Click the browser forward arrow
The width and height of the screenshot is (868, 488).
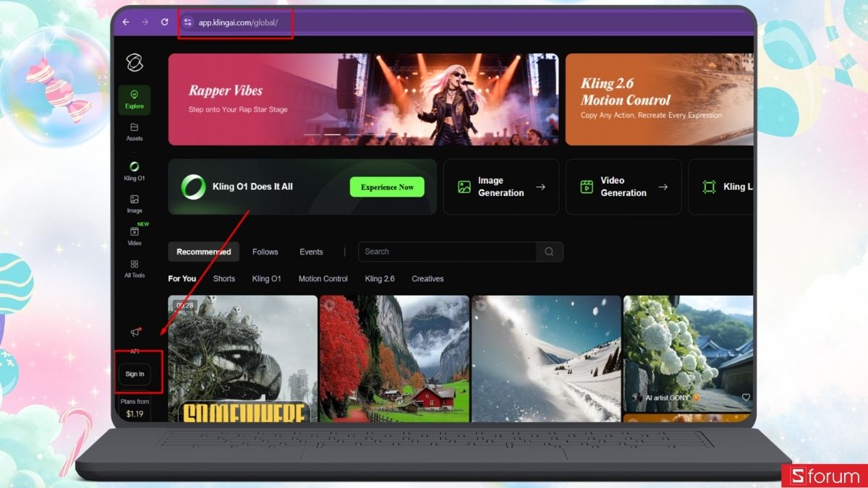(145, 22)
